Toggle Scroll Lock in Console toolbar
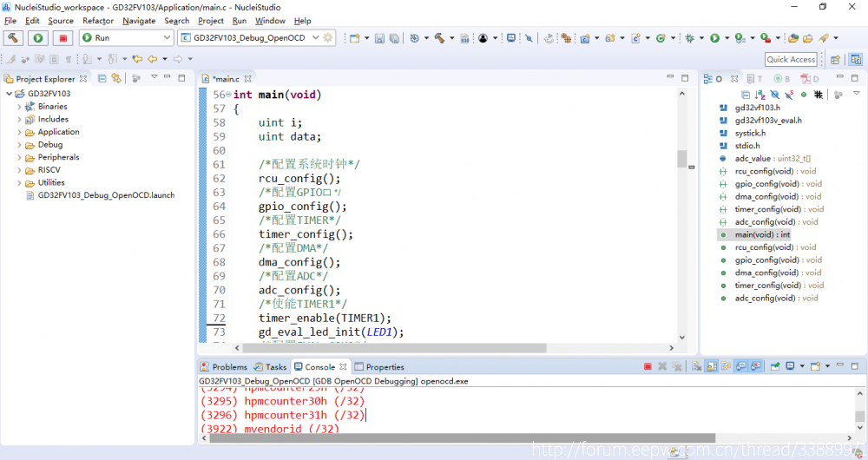The image size is (868, 460). click(x=712, y=366)
